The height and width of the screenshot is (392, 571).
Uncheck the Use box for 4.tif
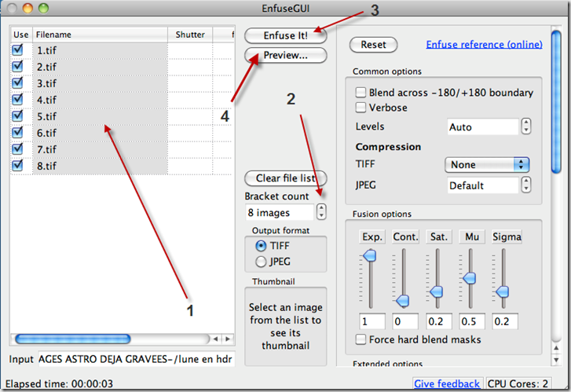17,99
